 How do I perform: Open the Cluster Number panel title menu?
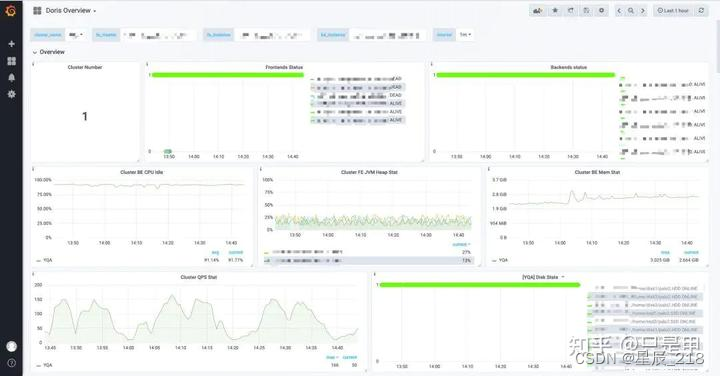pyautogui.click(x=85, y=67)
